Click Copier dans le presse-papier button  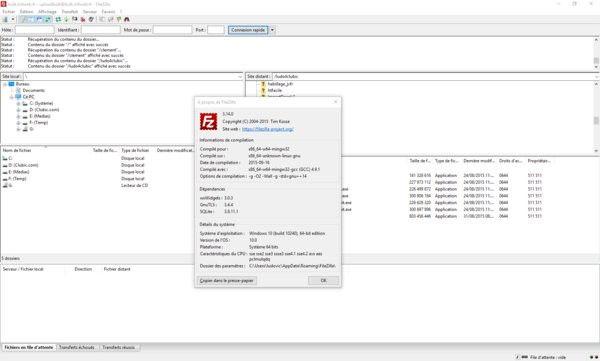[x=227, y=281]
